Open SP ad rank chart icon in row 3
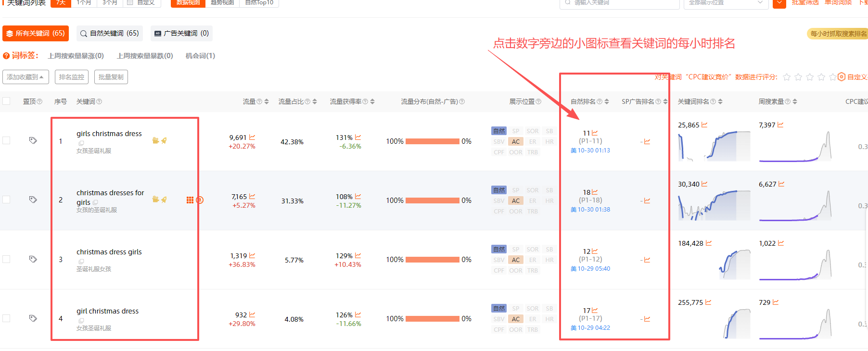The image size is (868, 351). pyautogui.click(x=647, y=260)
